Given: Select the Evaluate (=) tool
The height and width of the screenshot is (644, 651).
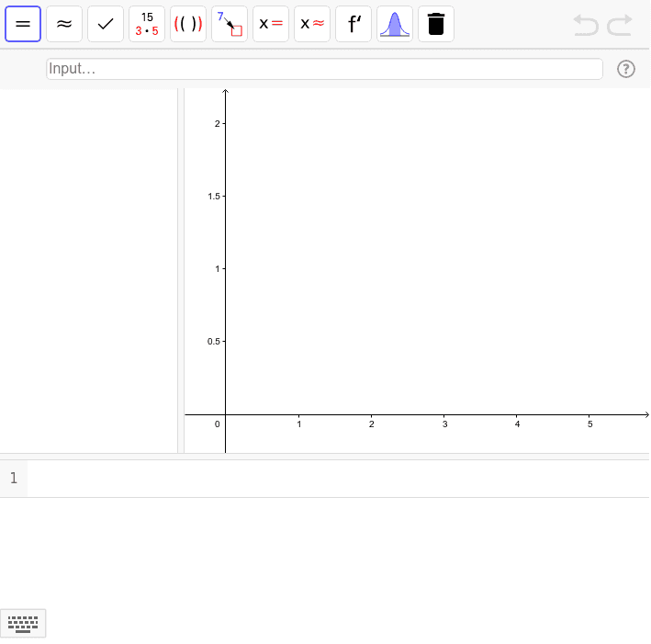Looking at the screenshot, I should click(x=23, y=24).
